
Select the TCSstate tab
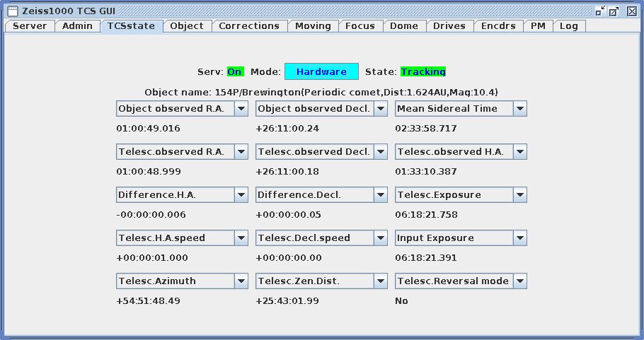point(132,26)
